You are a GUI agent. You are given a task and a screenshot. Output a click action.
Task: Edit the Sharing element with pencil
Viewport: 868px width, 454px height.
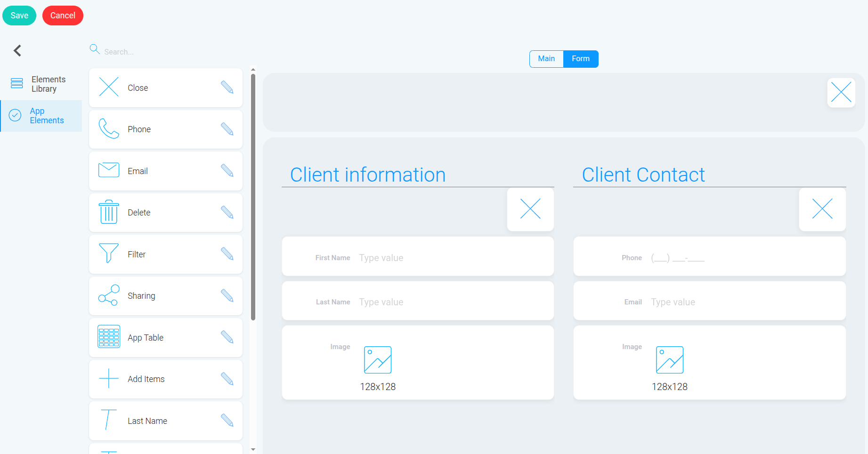[x=227, y=295]
